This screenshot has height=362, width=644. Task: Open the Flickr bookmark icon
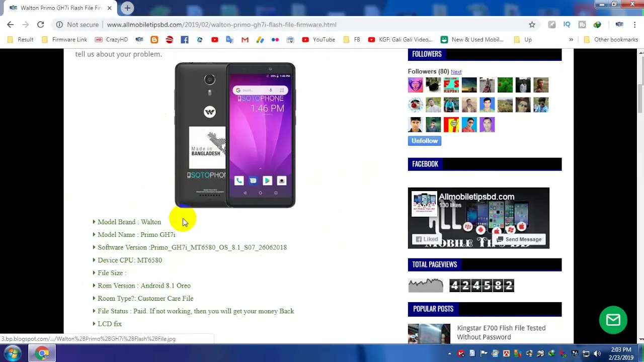click(275, 40)
